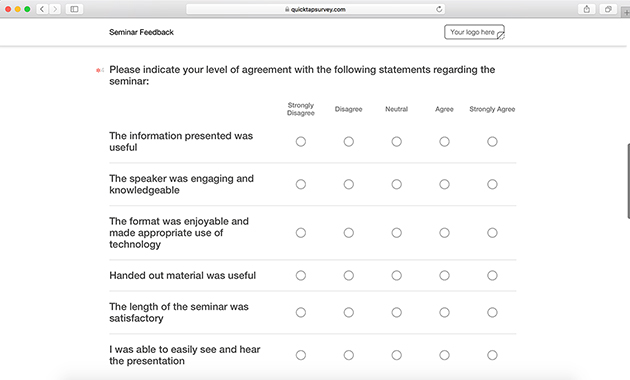
Task: Click the vertical scrollbar thumb on right edge
Action: point(628,181)
